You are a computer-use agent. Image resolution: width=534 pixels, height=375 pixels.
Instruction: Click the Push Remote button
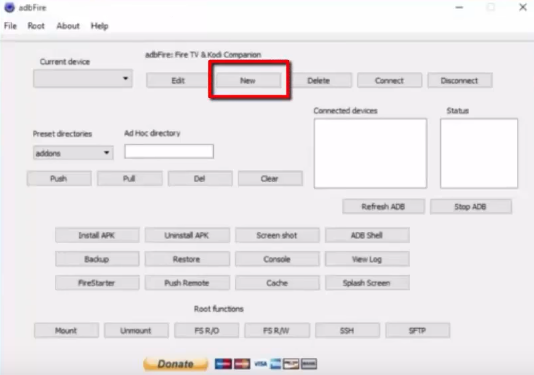[187, 283]
